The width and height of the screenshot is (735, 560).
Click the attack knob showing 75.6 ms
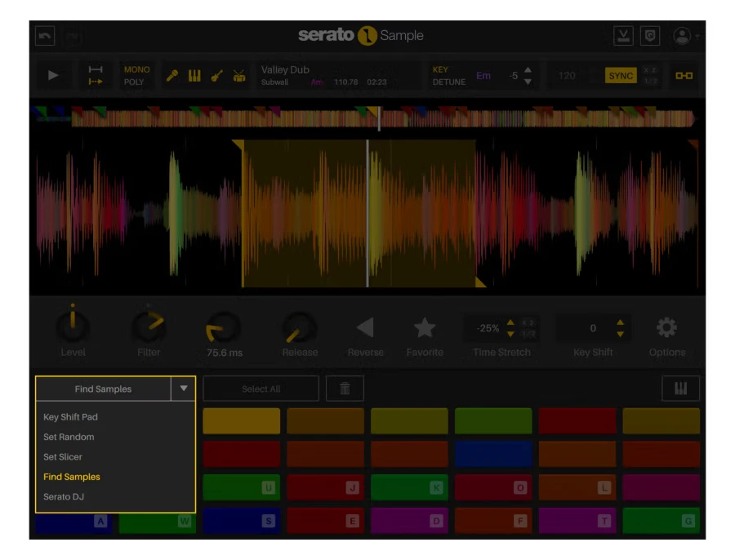pos(223,327)
